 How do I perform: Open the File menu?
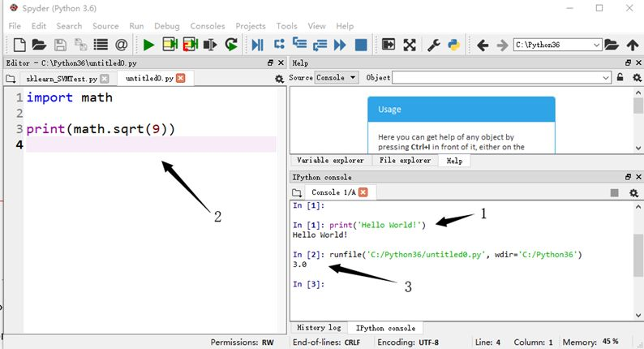point(15,26)
